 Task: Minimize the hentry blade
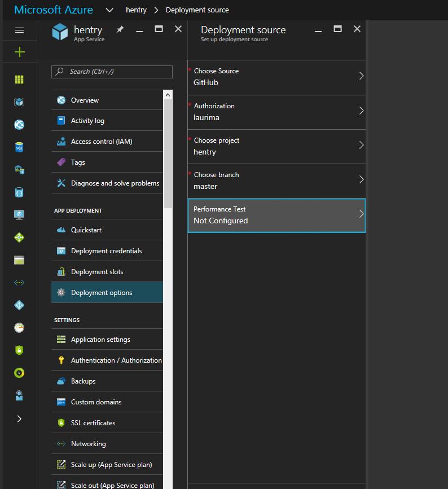coord(139,31)
